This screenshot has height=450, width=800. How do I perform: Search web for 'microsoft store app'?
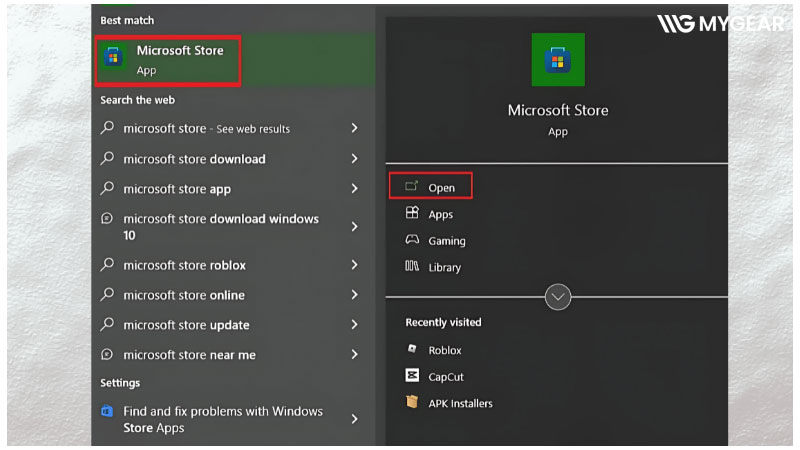231,189
